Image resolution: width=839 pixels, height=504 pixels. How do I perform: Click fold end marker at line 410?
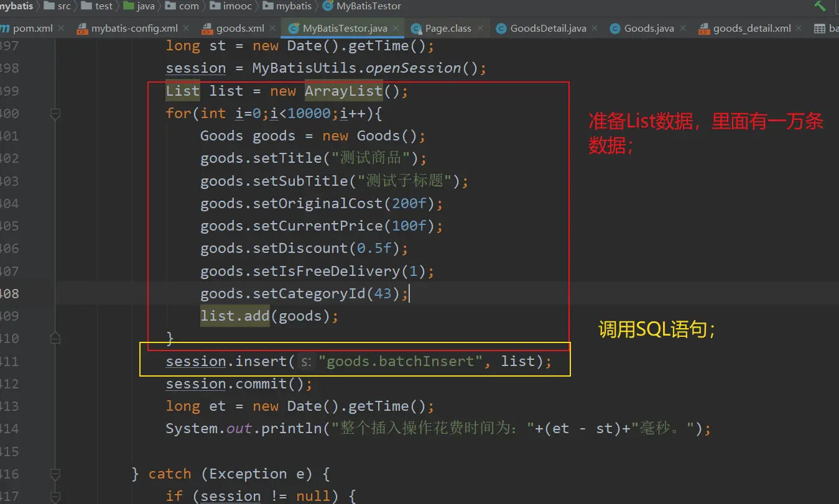tap(55, 339)
